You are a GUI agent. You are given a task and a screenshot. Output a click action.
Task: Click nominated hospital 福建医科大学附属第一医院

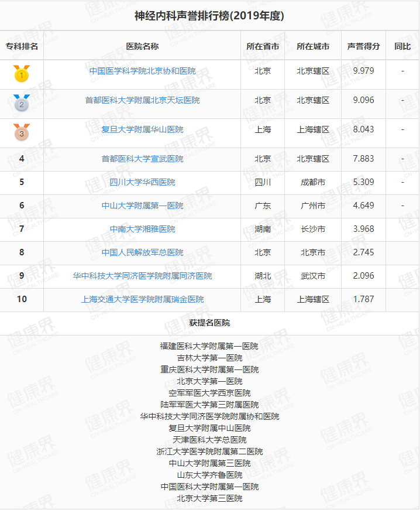209,346
